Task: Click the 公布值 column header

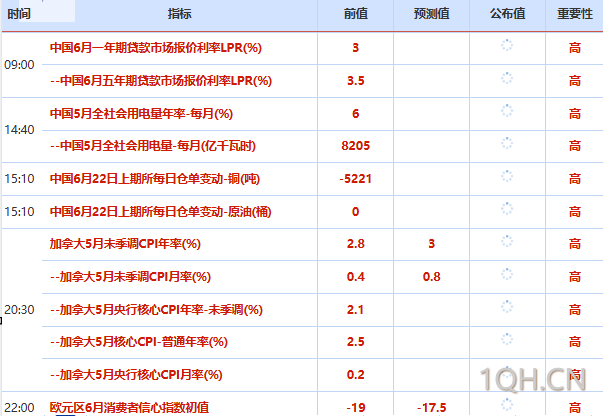Action: point(507,14)
